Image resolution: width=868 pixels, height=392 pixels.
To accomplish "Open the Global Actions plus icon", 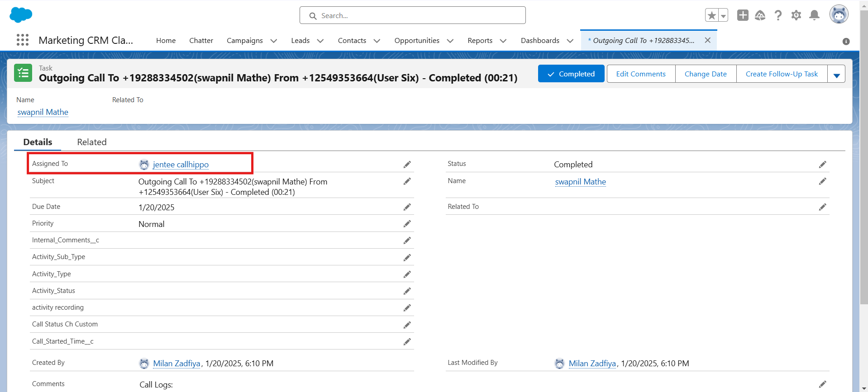I will tap(743, 15).
